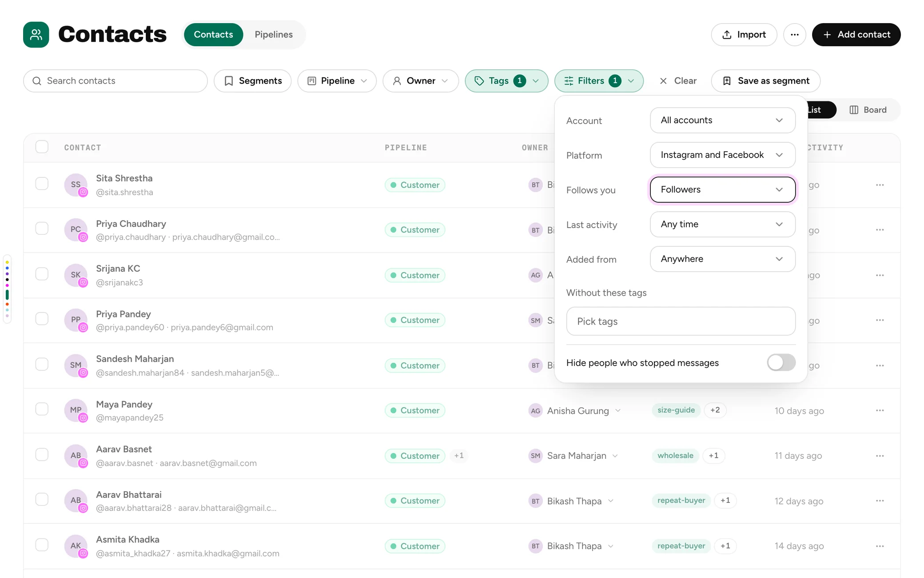This screenshot has width=924, height=578.
Task: Open the row menu for Aarav Basnet
Action: pyautogui.click(x=880, y=456)
